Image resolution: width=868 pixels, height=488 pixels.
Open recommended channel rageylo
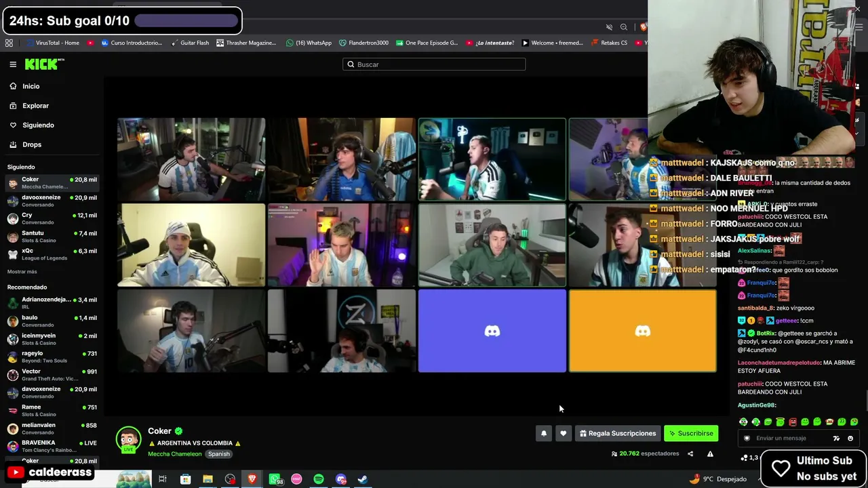(52, 357)
